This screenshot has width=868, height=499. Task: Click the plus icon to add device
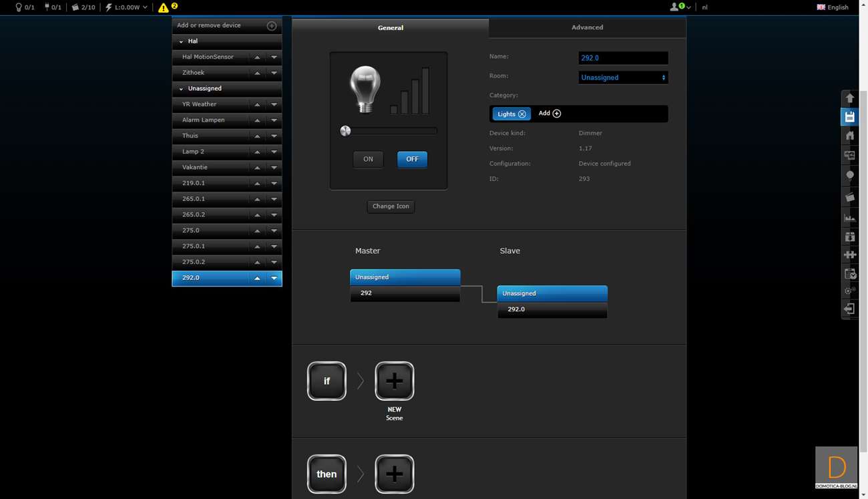(x=272, y=25)
